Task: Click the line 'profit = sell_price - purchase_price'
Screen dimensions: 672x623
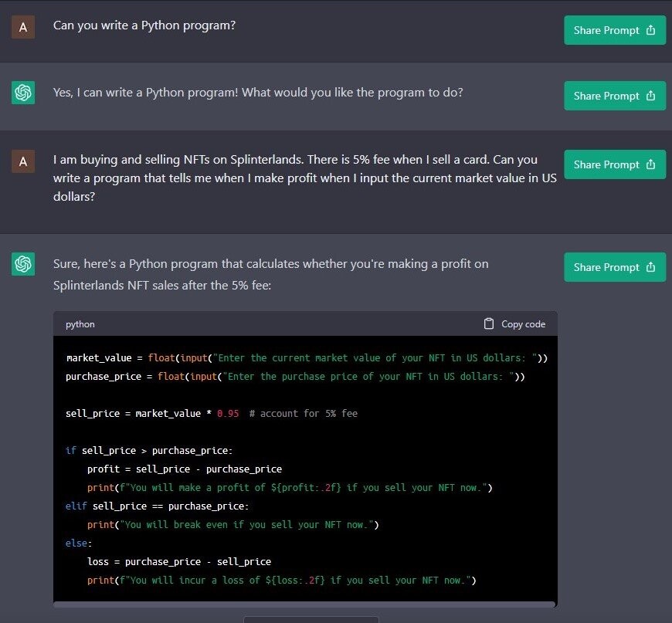Action: pos(185,469)
